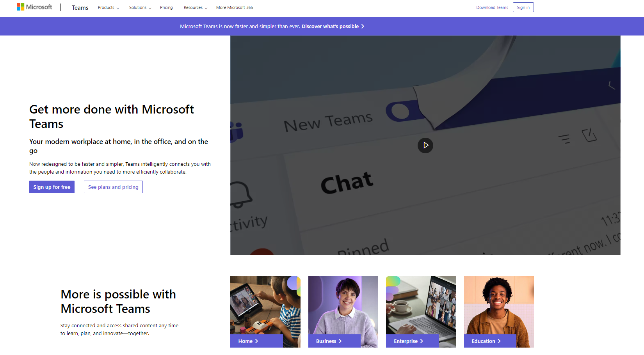Click Sign up for free button
644x355 pixels.
52,187
